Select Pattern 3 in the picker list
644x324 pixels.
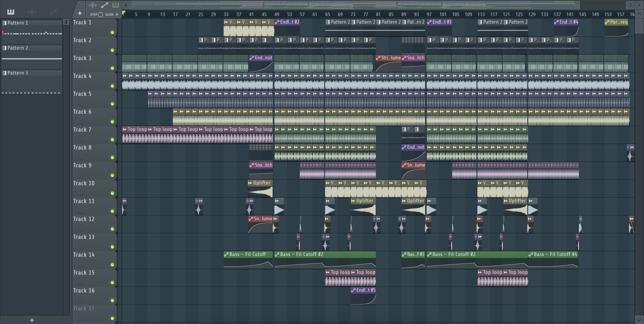click(32, 73)
